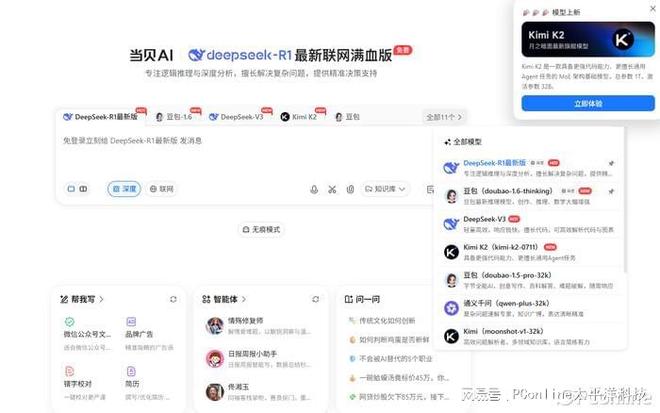Toggle the 联网 web search option
Viewport: 660px width, 413px height.
pyautogui.click(x=162, y=189)
